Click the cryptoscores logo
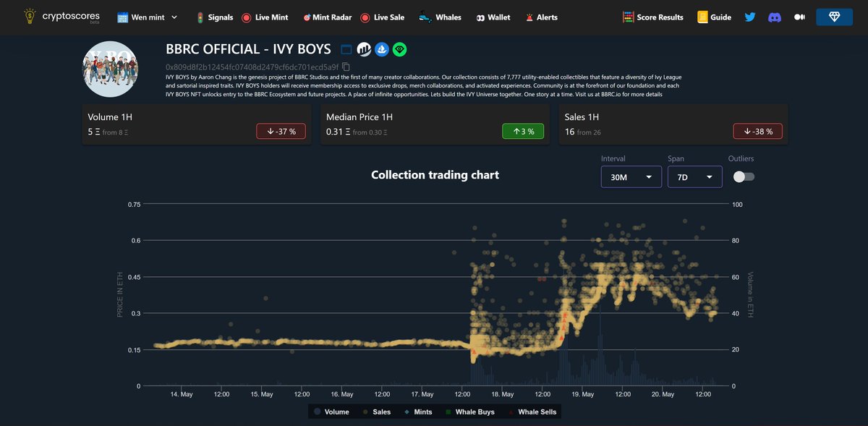Screen dimensions: 868x426 pos(61,17)
